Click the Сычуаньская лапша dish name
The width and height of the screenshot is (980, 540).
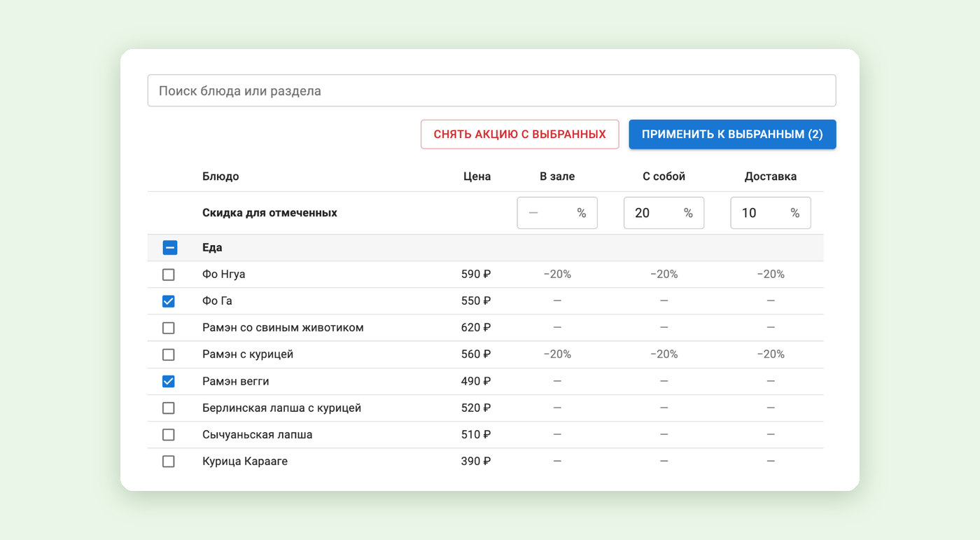(257, 435)
